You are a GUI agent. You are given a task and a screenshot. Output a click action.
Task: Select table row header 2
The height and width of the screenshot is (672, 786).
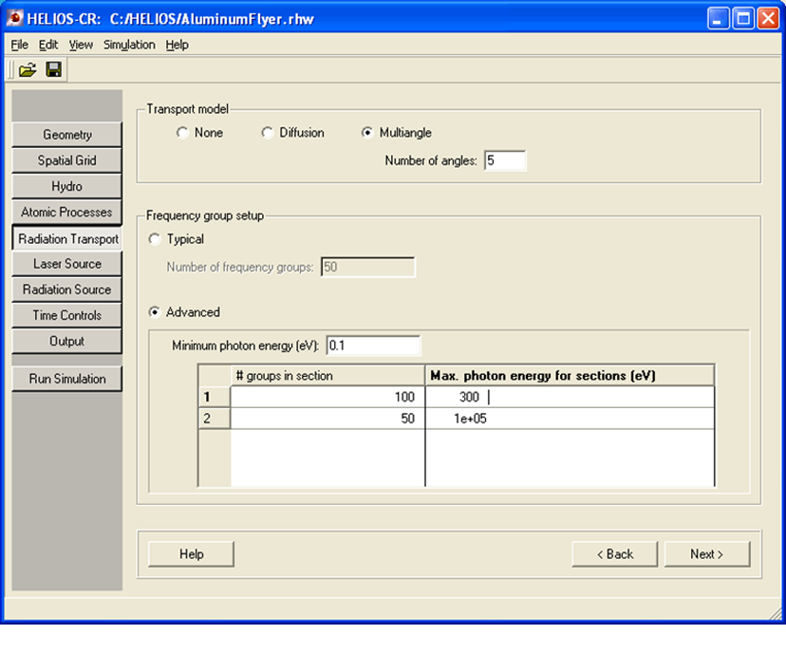pos(215,419)
